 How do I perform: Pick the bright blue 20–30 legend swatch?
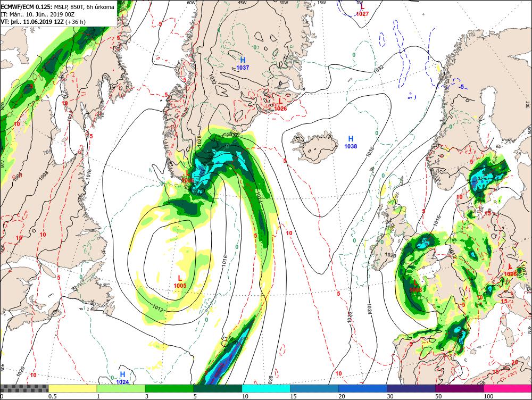(363, 388)
